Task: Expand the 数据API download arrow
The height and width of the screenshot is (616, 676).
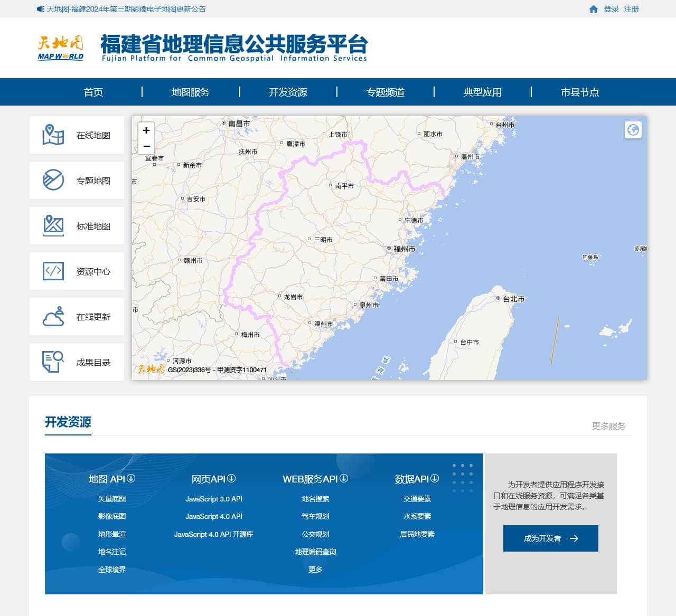Action: pyautogui.click(x=435, y=478)
